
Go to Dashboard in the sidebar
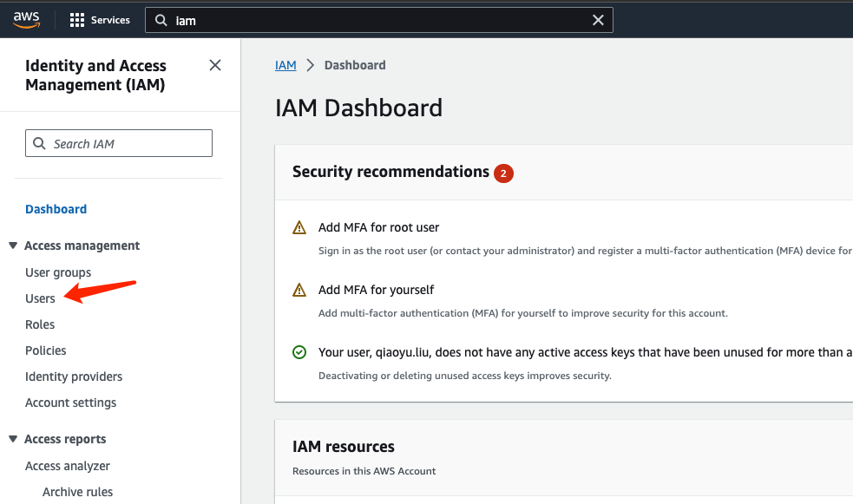56,209
